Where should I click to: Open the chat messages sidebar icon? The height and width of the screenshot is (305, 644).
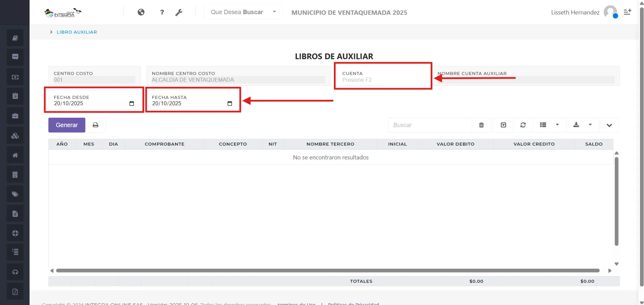coord(15,57)
